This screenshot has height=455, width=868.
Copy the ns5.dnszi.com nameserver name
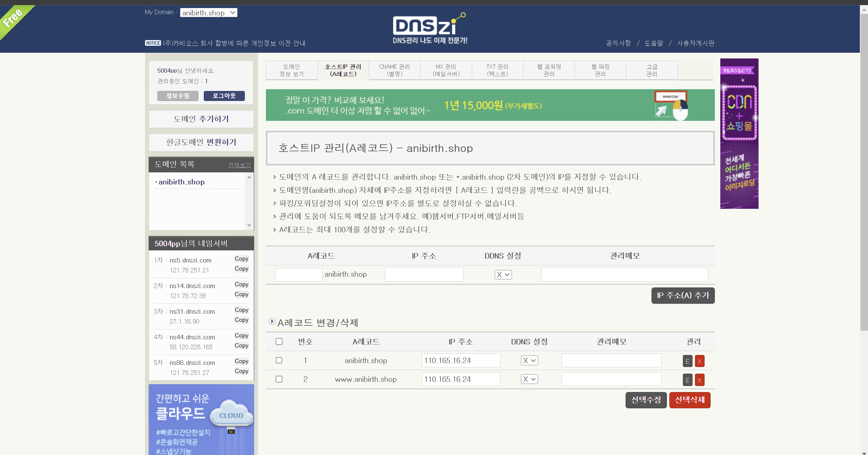click(241, 259)
